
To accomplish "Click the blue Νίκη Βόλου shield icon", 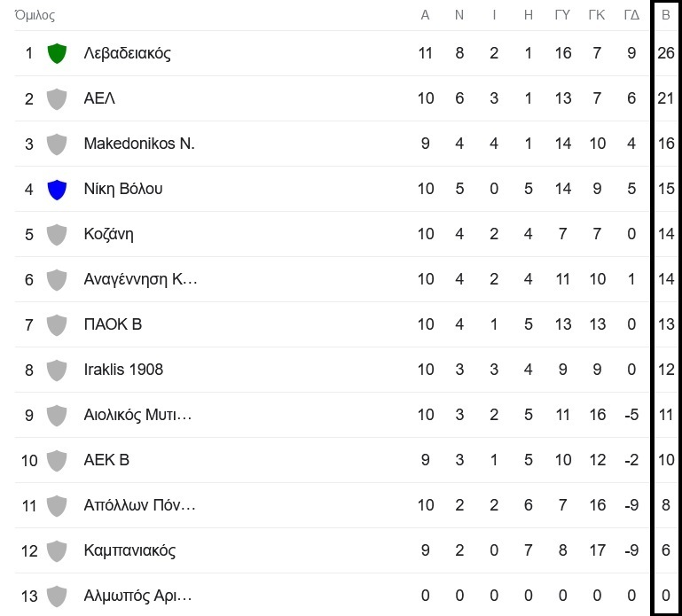I will point(57,190).
